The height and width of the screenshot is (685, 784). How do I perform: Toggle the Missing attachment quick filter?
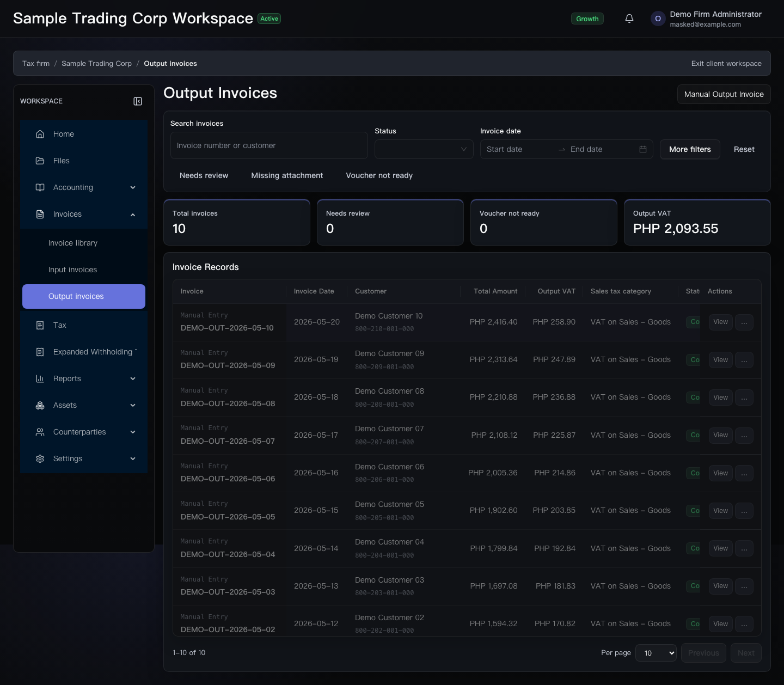(287, 175)
